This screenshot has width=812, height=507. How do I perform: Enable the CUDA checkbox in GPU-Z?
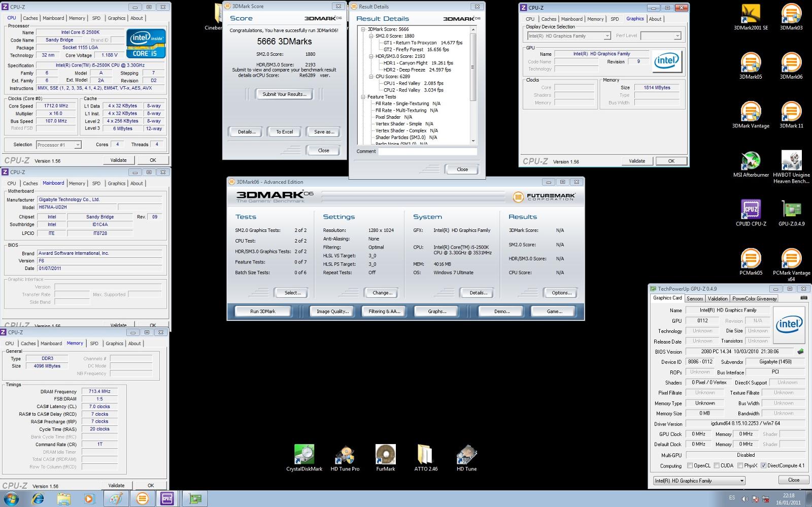point(717,465)
